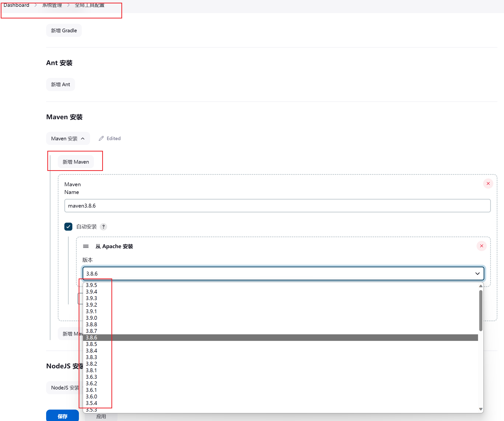Click the 新增 Maven button
Screen dimensions: 504x421
76,161
